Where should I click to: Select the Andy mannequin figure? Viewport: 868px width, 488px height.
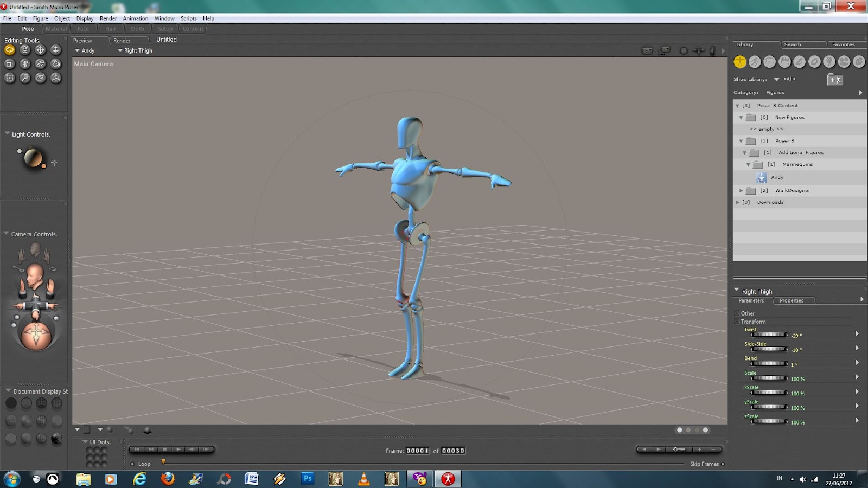pos(777,177)
